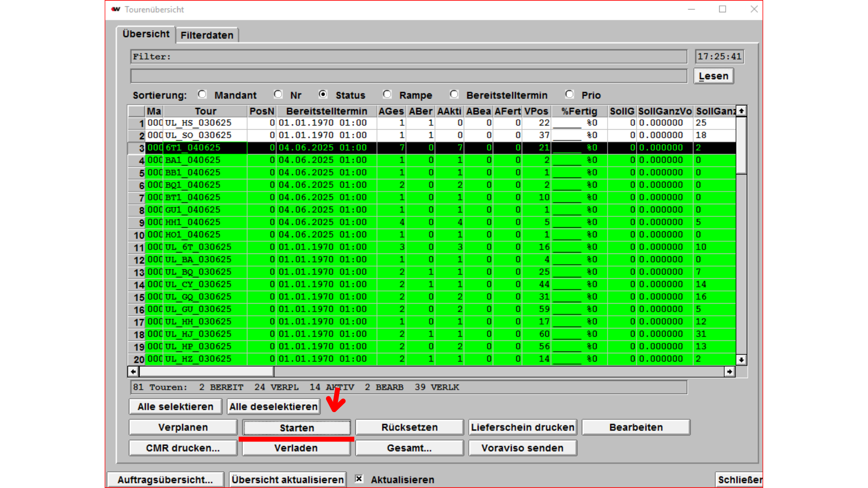Image resolution: width=868 pixels, height=488 pixels.
Task: Open the Übersicht tab
Action: click(146, 34)
